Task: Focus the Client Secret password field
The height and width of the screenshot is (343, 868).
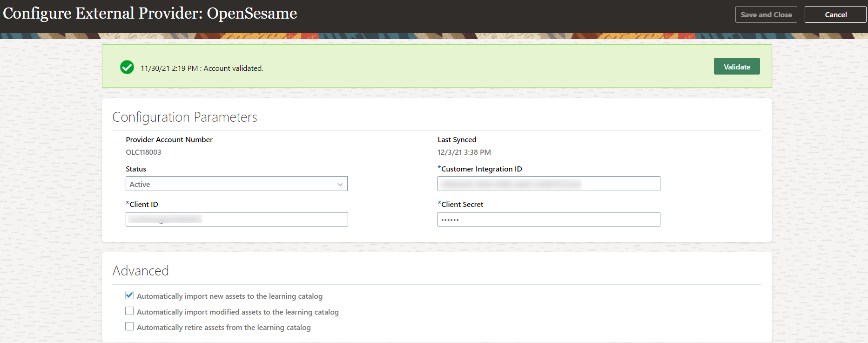Action: (549, 219)
